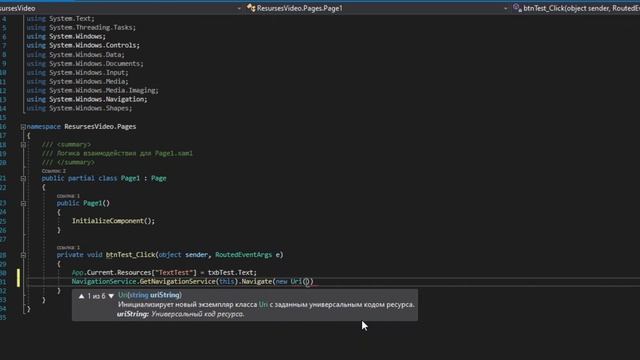The height and width of the screenshot is (360, 640).
Task: Collapse the Page1() constructor region
Action: [x=23, y=203]
